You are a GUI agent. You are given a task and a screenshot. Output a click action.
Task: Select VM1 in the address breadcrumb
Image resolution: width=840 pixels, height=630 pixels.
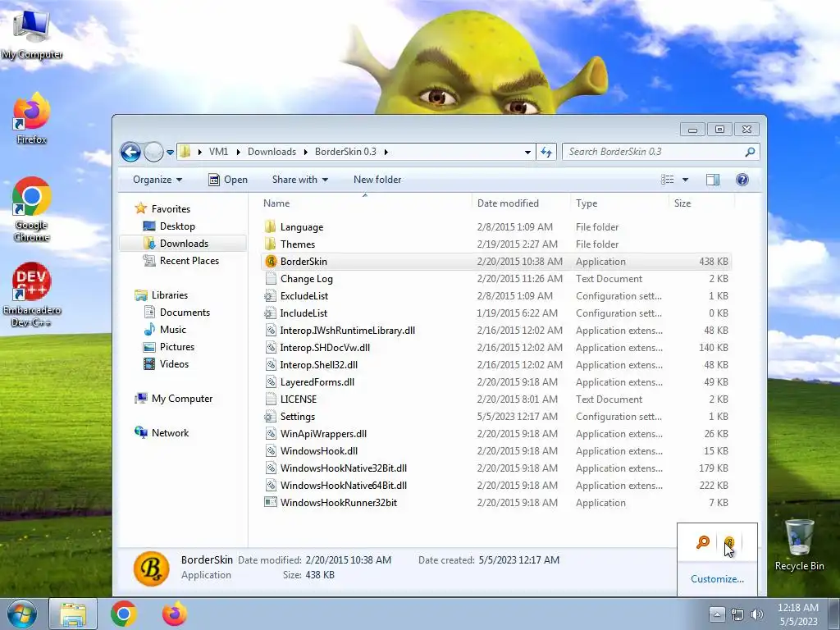pyautogui.click(x=218, y=152)
